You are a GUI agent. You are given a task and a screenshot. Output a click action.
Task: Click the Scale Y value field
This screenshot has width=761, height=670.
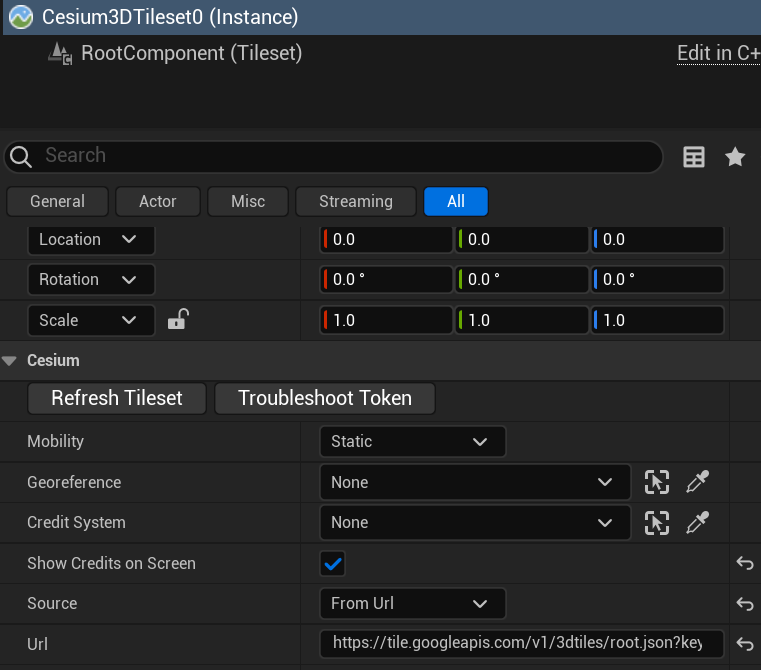[x=522, y=320]
